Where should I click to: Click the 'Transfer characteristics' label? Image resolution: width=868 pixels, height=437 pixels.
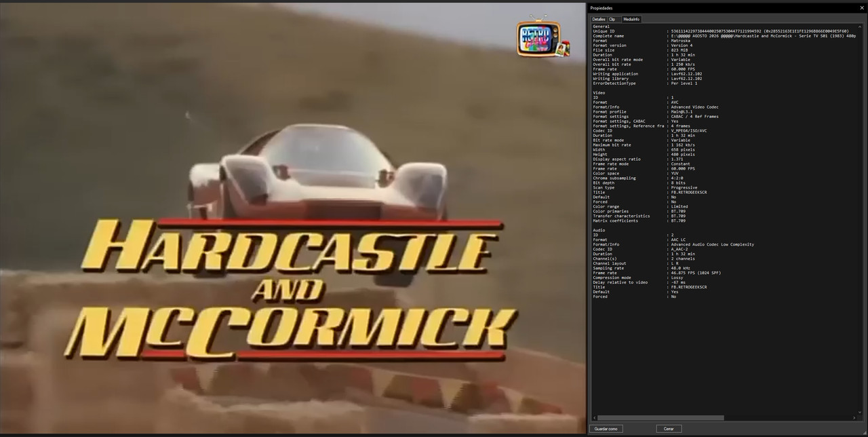[621, 216]
